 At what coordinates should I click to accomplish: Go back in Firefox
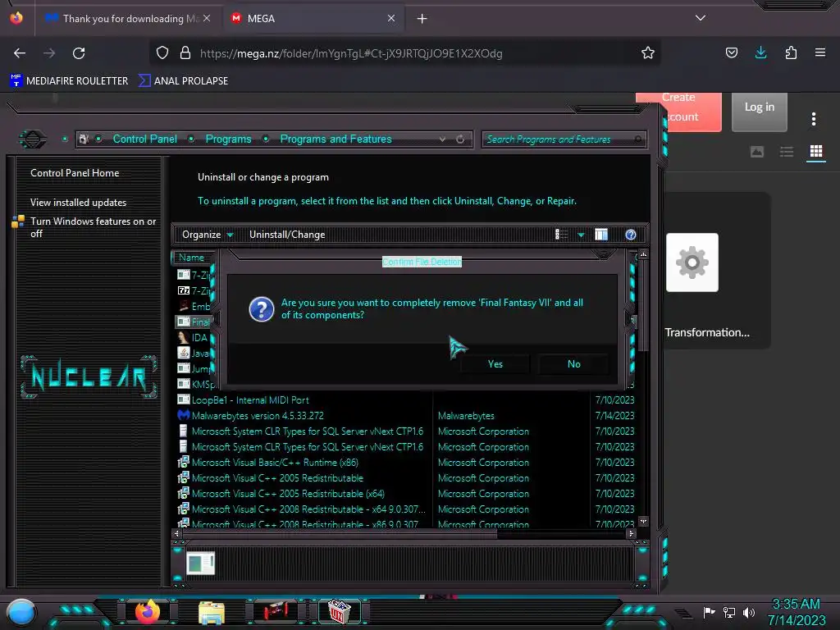point(20,53)
